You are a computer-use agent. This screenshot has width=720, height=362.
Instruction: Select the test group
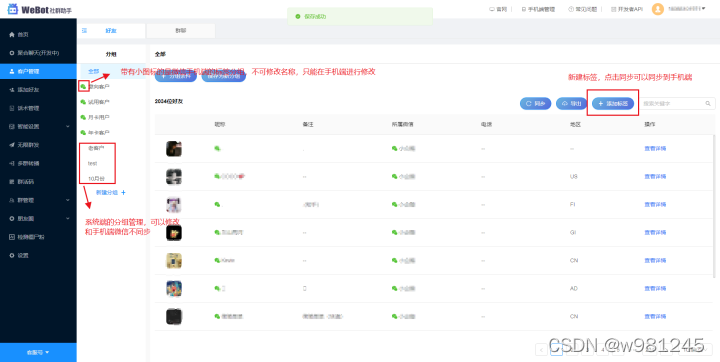pos(92,164)
